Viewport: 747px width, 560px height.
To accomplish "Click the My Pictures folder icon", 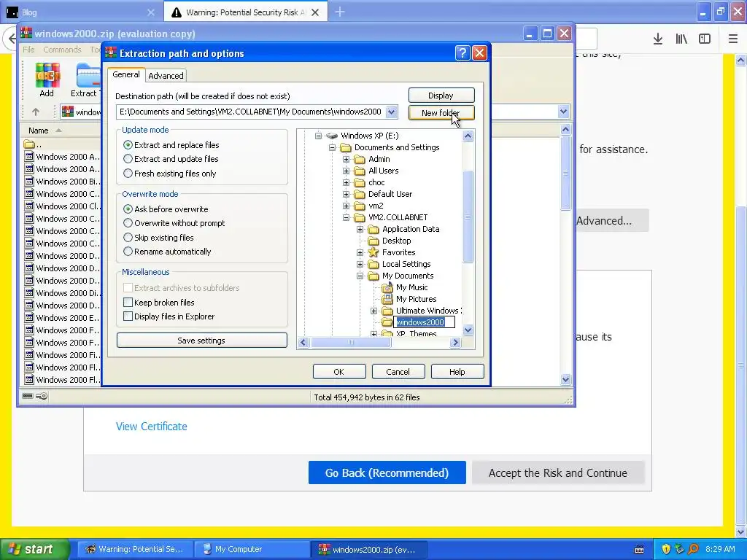I will coord(387,299).
